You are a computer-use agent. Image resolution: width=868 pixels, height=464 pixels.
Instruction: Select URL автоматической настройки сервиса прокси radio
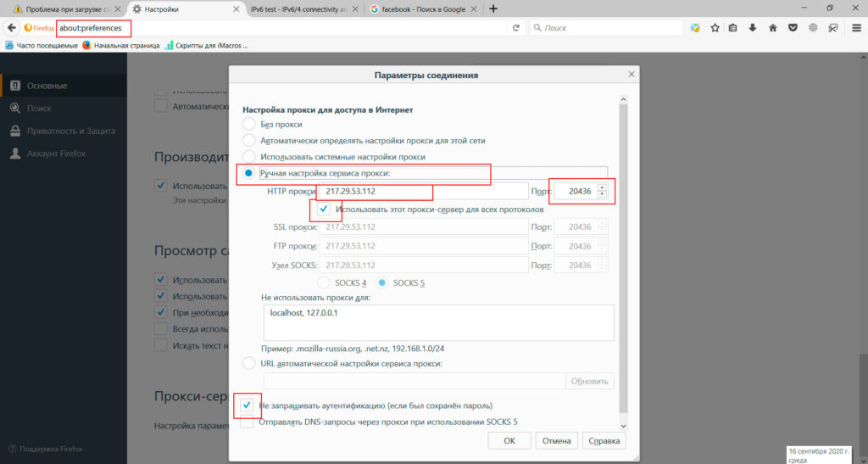point(249,364)
